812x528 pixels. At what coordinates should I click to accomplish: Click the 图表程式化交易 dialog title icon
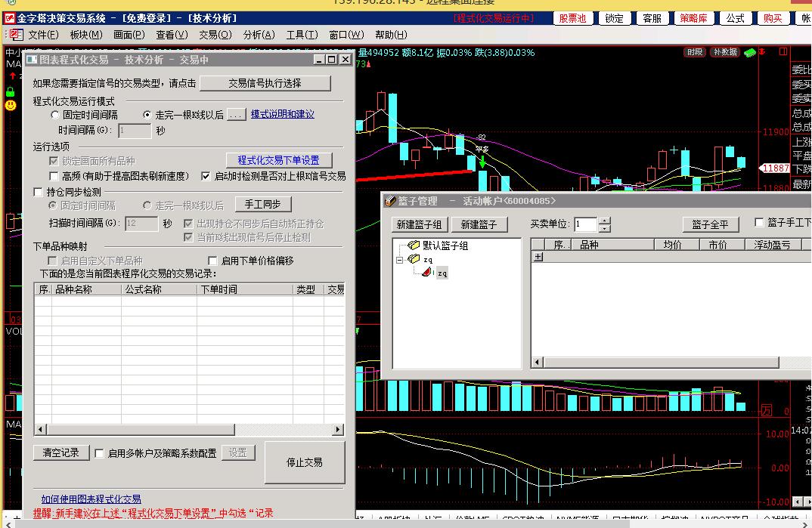[x=32, y=60]
